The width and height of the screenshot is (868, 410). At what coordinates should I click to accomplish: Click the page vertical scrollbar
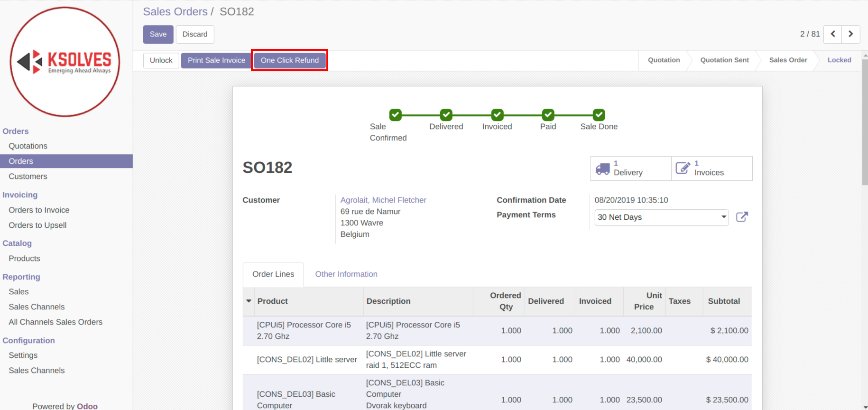865,123
